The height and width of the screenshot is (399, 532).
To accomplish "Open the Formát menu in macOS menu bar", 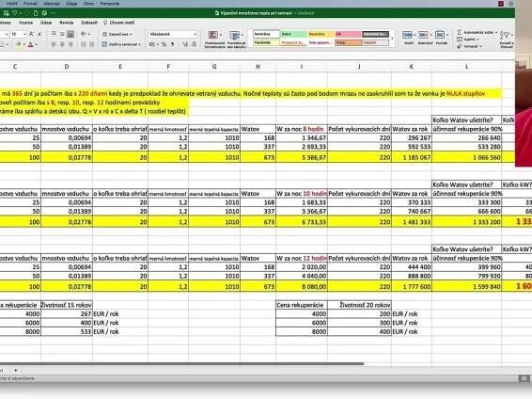I will pyautogui.click(x=30, y=4).
